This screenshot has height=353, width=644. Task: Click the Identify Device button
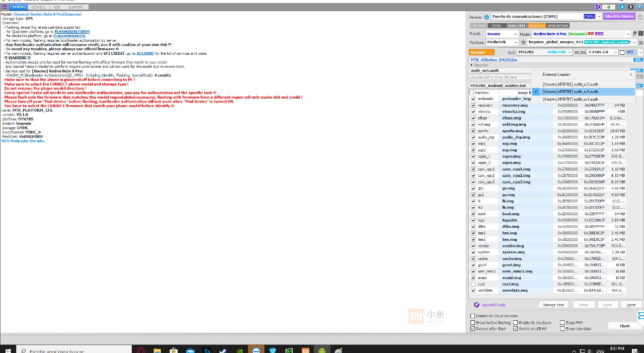(x=619, y=17)
